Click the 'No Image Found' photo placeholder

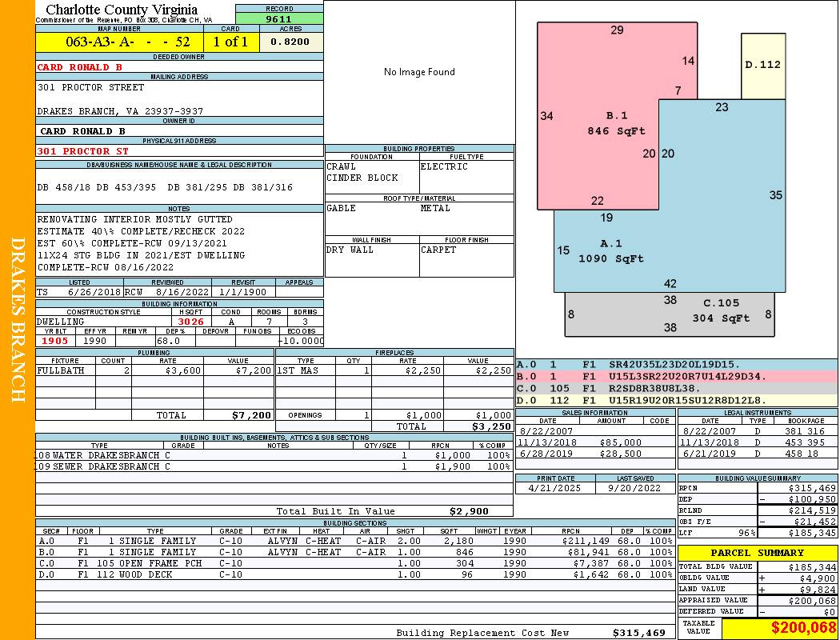click(x=419, y=72)
